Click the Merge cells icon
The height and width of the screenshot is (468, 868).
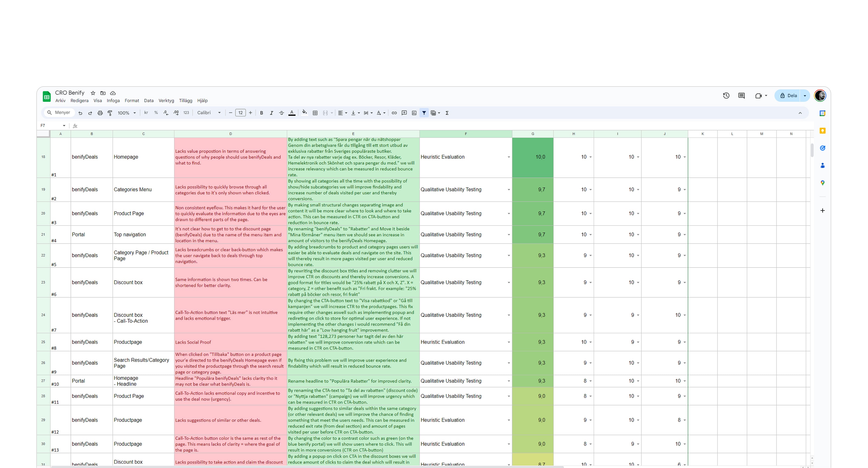(x=325, y=113)
